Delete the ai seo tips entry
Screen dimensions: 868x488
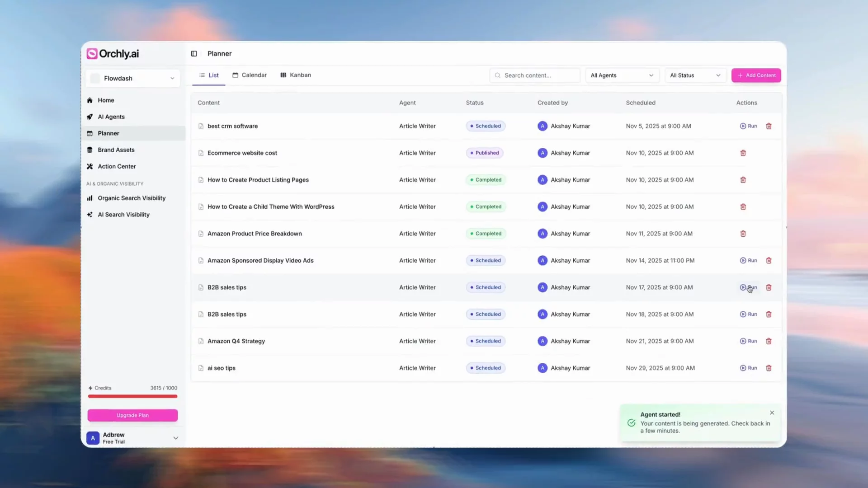(769, 368)
